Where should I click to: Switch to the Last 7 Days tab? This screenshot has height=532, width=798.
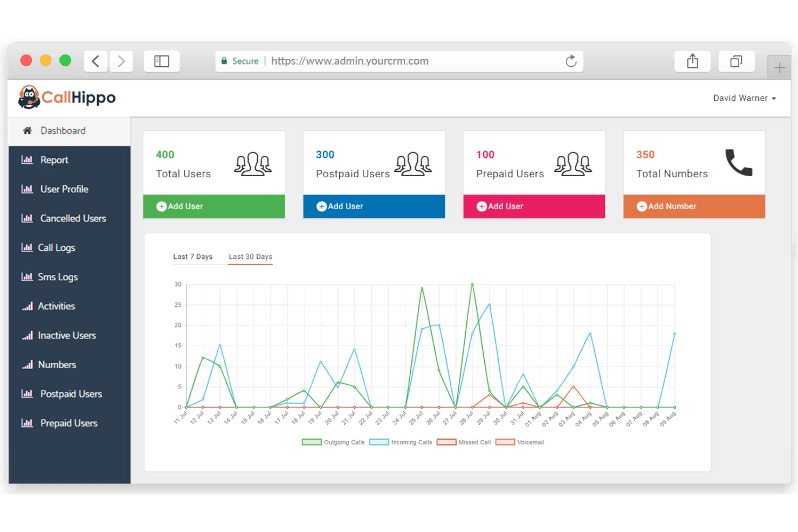pyautogui.click(x=192, y=257)
